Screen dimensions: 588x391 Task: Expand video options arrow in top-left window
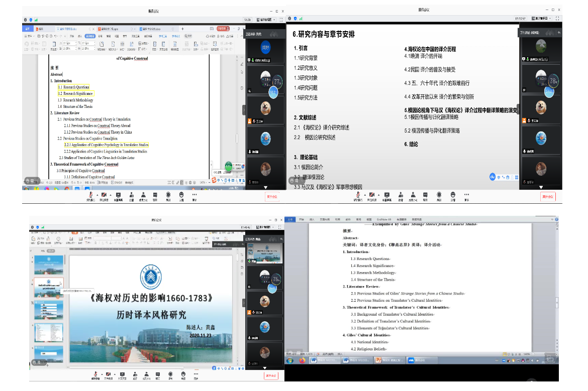tap(111, 195)
